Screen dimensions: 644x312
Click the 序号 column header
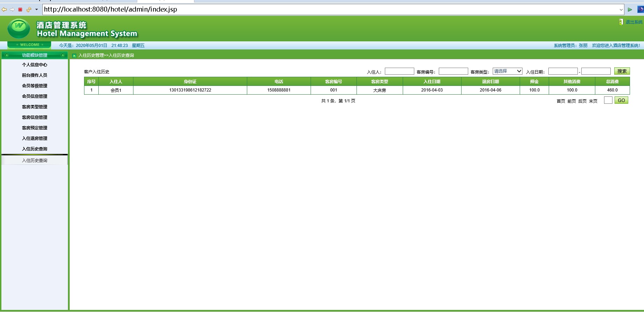click(91, 82)
